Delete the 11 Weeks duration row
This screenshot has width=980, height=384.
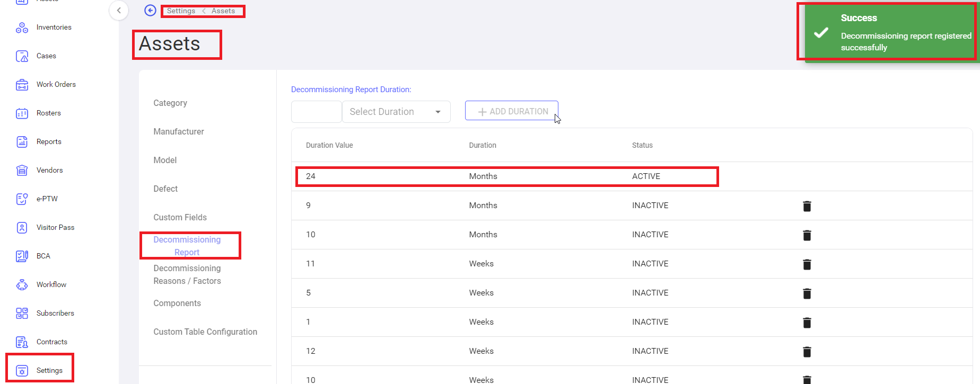tap(807, 264)
